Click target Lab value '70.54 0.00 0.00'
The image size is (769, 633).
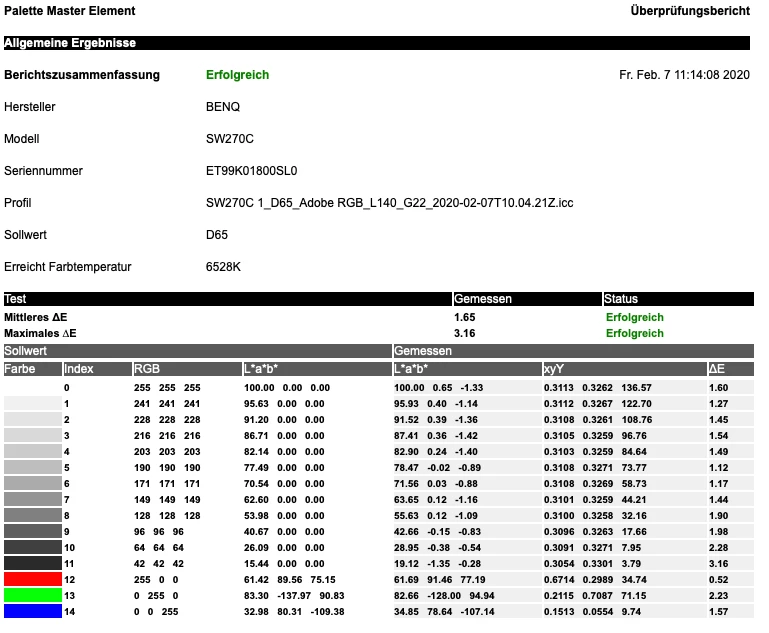284,483
